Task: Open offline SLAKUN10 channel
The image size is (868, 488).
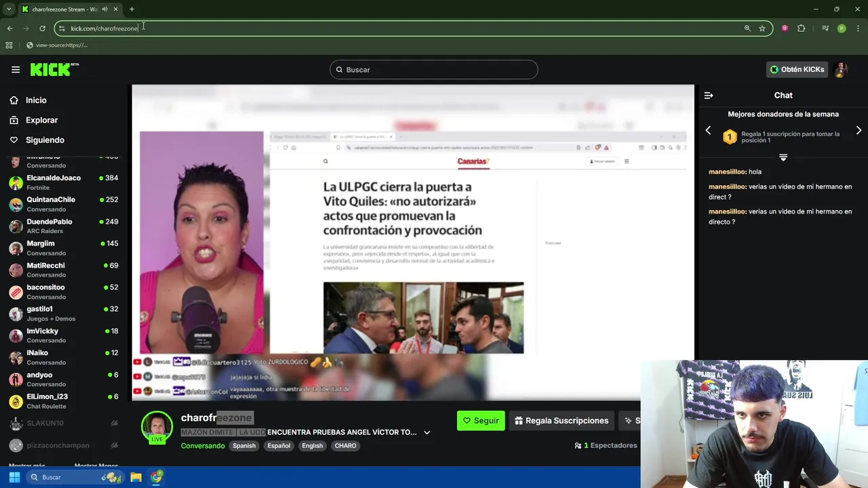Action: click(64, 424)
